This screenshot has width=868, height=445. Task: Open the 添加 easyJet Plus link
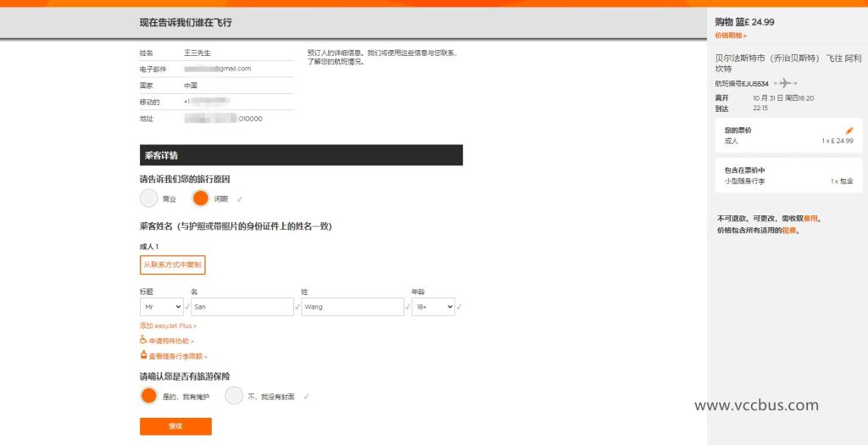point(168,325)
